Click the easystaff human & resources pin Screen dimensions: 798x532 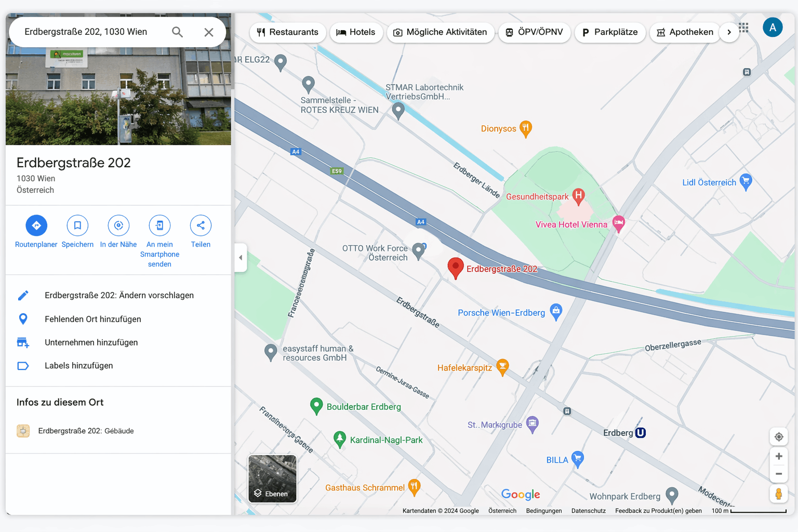click(271, 352)
